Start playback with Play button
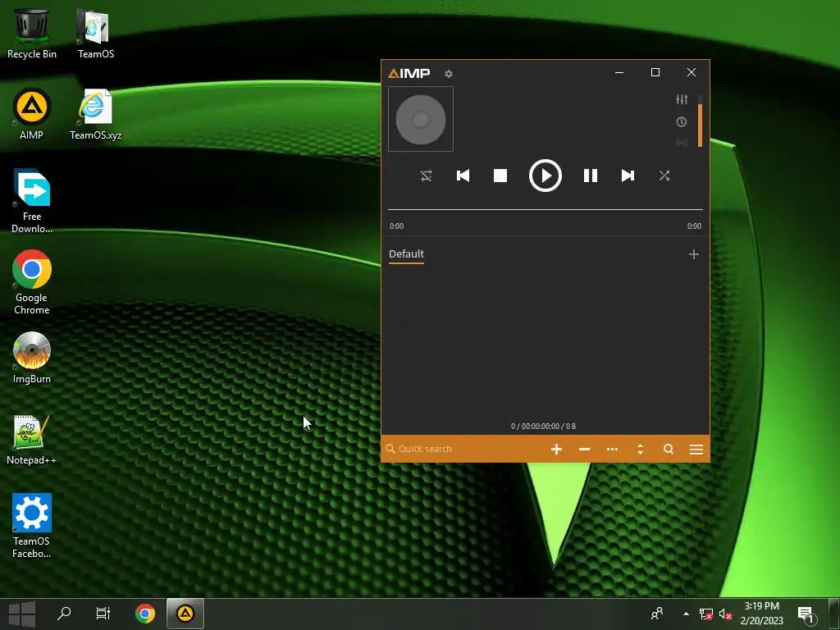 (x=546, y=176)
